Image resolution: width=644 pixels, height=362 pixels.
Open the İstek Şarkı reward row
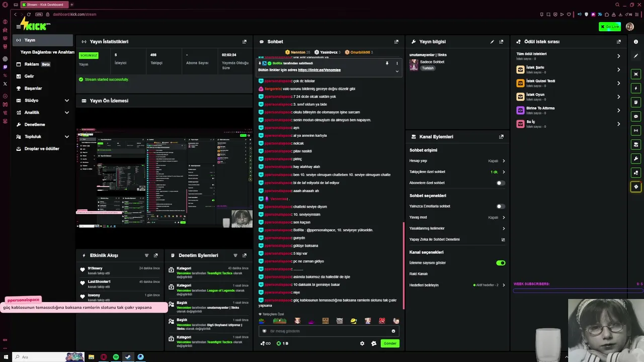570,69
